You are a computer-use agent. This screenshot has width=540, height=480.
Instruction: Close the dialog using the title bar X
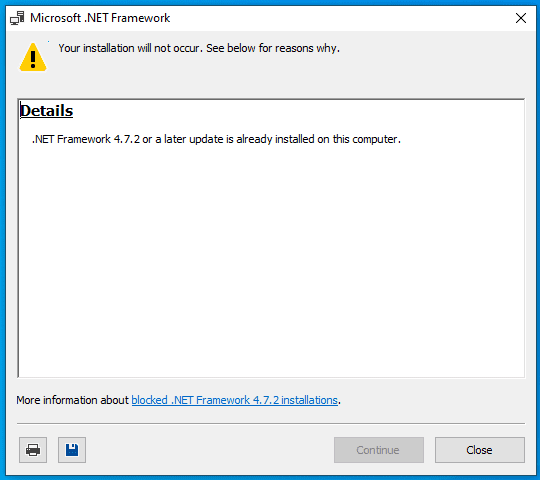(521, 18)
